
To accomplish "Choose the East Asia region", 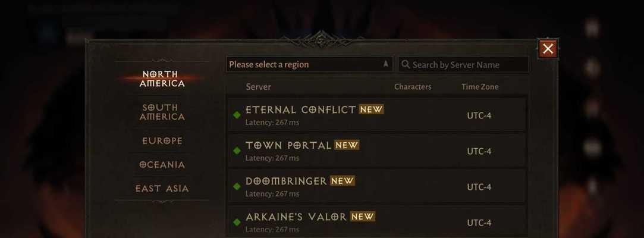I will coord(162,189).
